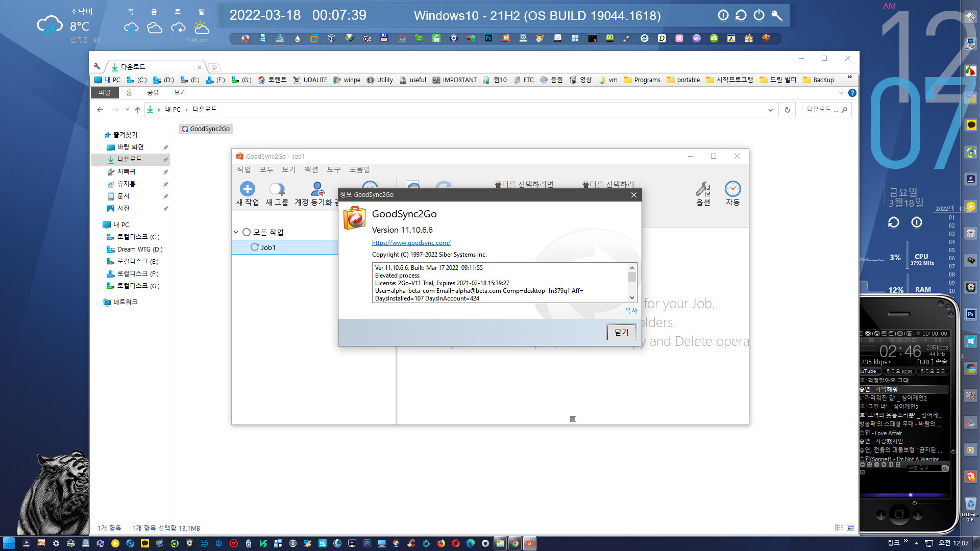Switch to details view in Explorer status bar
This screenshot has height=551, width=980.
click(x=839, y=528)
